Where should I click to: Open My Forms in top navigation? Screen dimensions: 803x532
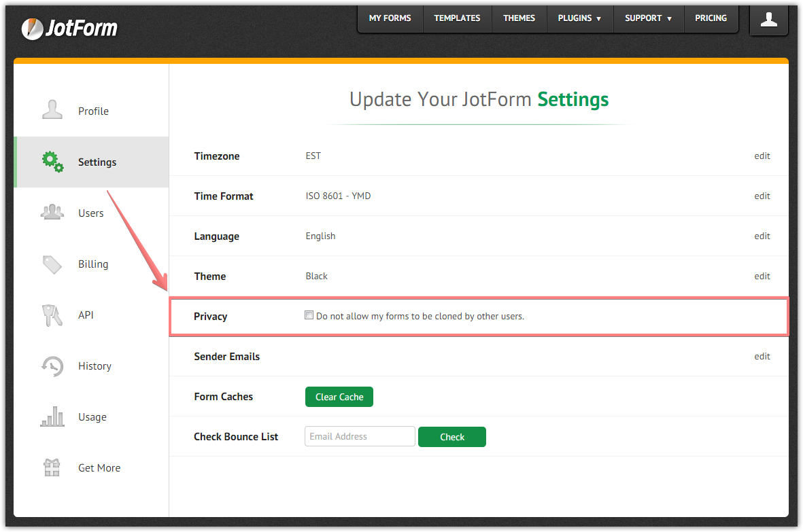tap(390, 18)
